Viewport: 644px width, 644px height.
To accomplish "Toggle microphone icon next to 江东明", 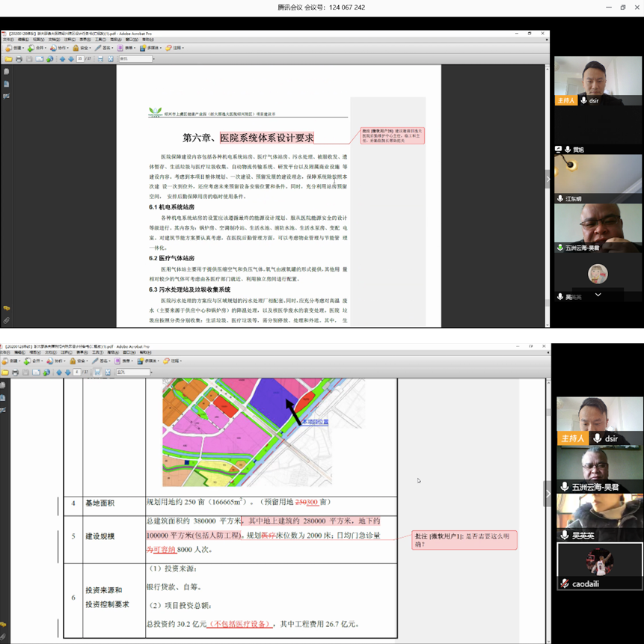I will click(x=560, y=199).
